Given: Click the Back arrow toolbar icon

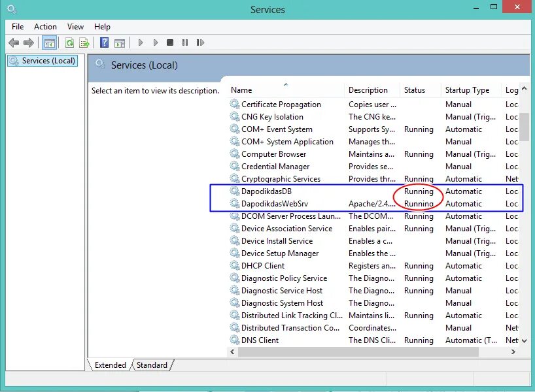Looking at the screenshot, I should [14, 42].
